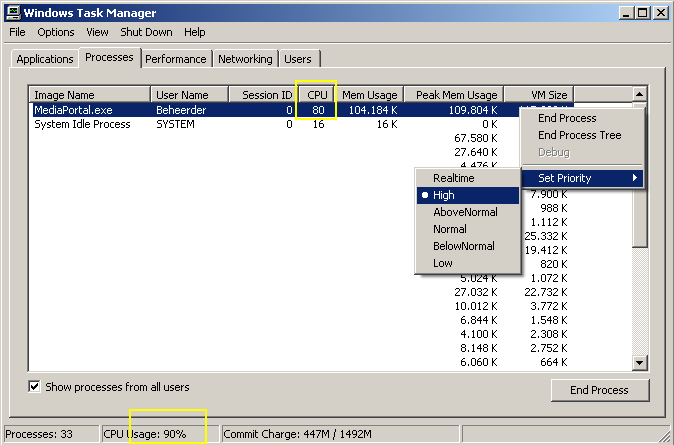This screenshot has height=445, width=674.
Task: Sort by VM Size column header
Action: click(539, 95)
